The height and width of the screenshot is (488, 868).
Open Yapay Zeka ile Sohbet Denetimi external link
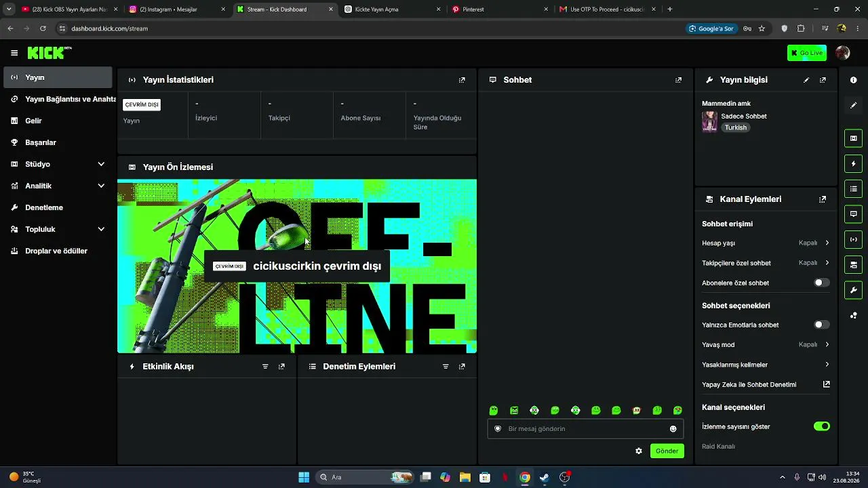point(826,384)
